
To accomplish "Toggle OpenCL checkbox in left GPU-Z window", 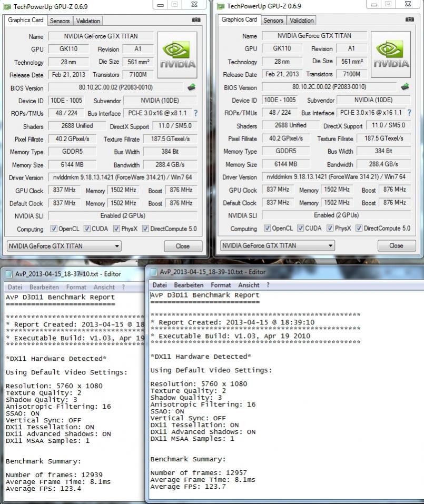I will coord(54,229).
